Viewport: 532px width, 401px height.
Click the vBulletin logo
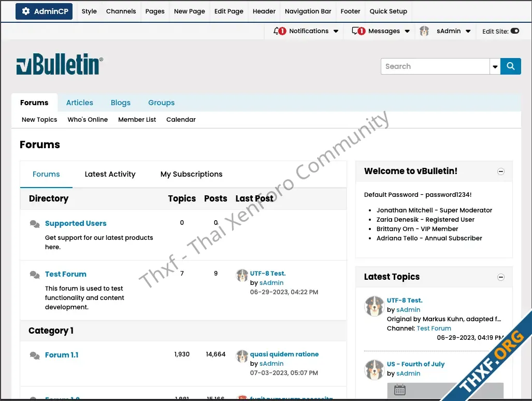60,64
